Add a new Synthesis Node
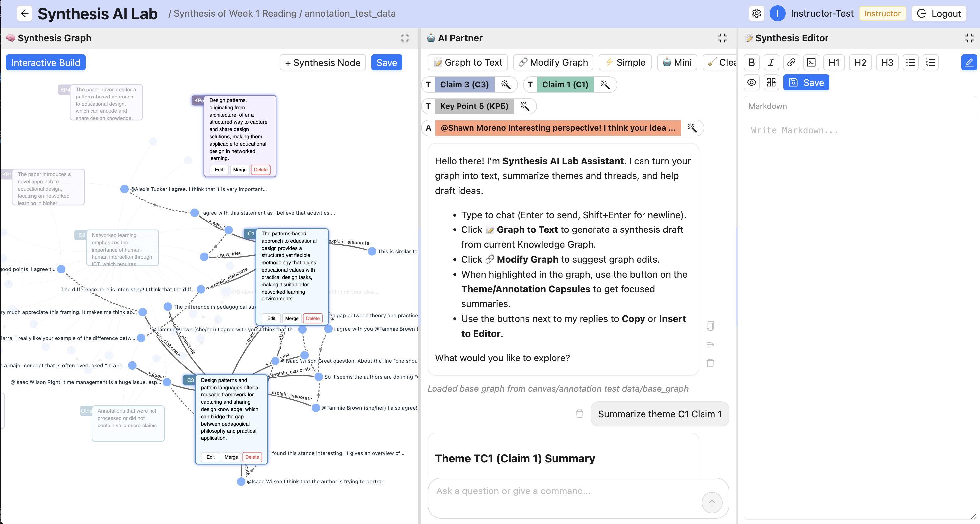Image resolution: width=980 pixels, height=524 pixels. (323, 62)
